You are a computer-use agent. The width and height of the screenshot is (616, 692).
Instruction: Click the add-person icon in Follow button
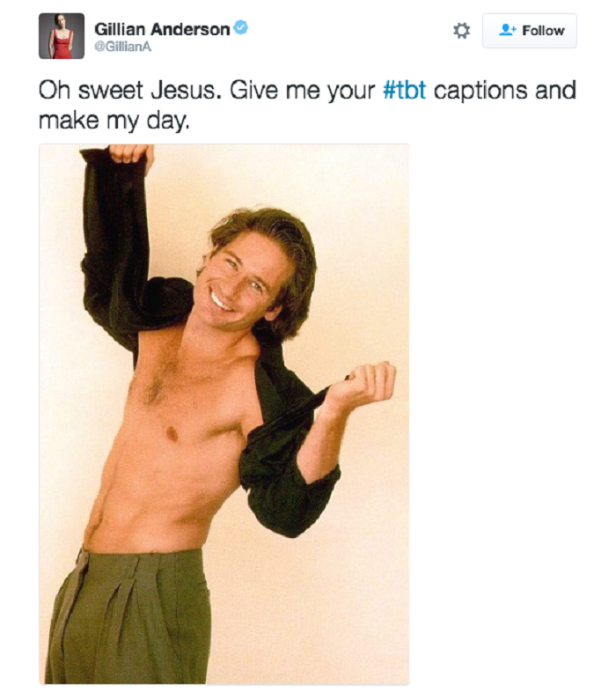point(507,30)
